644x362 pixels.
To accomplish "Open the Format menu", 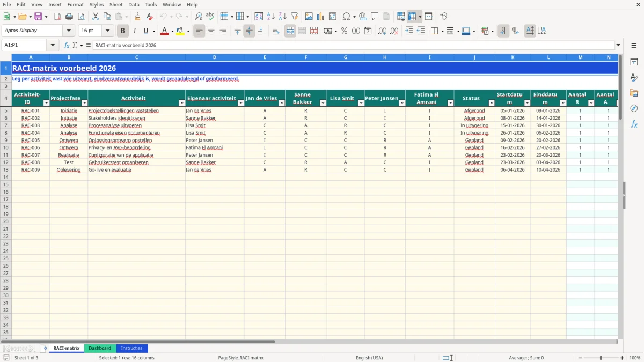I will pos(76,4).
